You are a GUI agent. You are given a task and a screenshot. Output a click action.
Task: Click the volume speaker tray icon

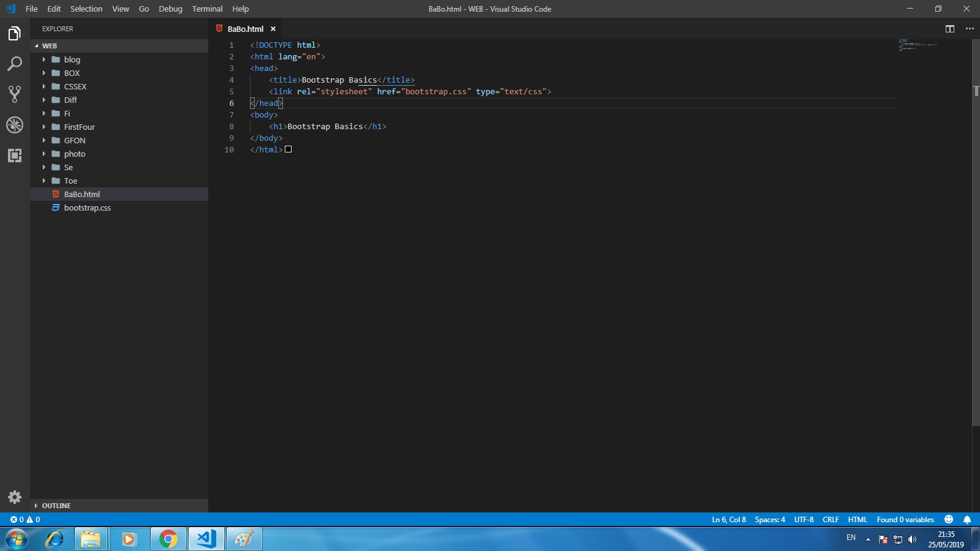point(913,539)
